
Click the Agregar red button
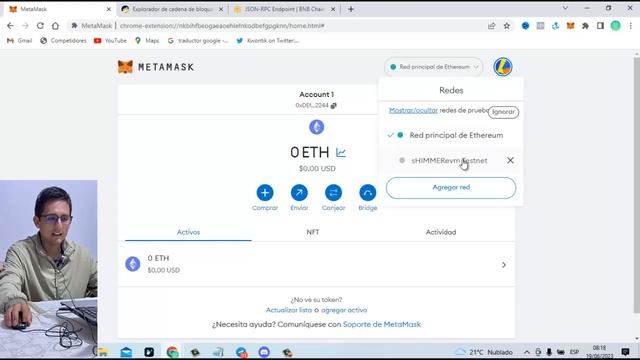tap(451, 188)
